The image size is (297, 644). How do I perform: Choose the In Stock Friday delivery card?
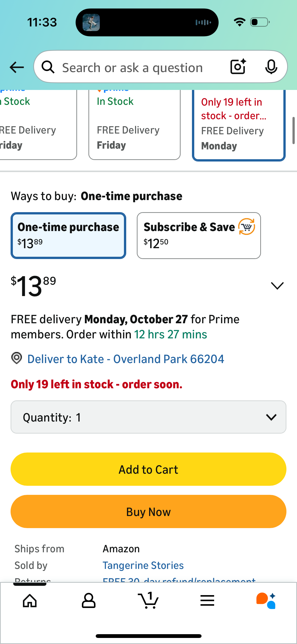click(134, 125)
